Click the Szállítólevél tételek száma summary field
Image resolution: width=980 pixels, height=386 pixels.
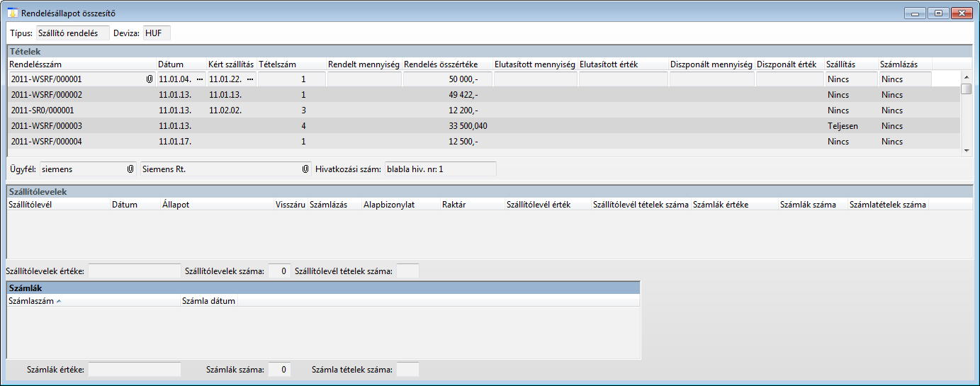point(407,271)
